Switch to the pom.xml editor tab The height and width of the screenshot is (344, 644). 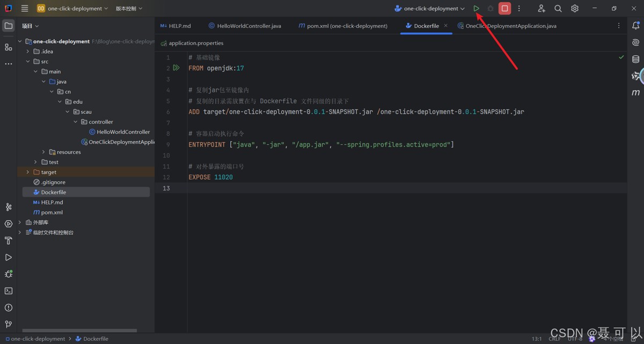point(343,26)
